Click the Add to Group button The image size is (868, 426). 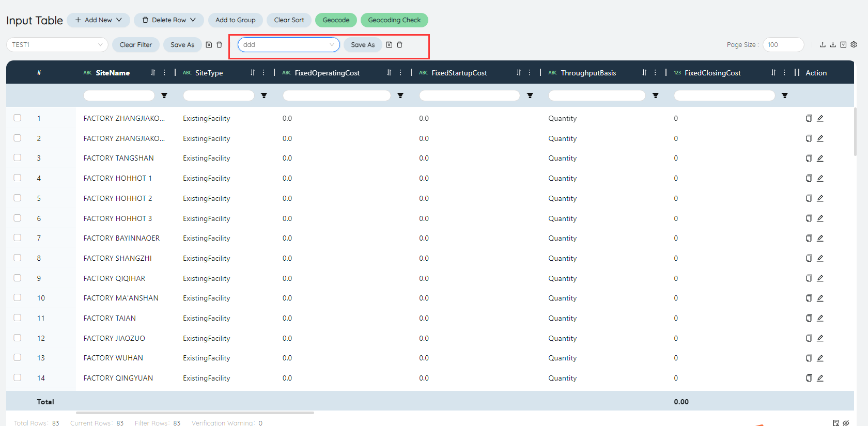click(236, 20)
